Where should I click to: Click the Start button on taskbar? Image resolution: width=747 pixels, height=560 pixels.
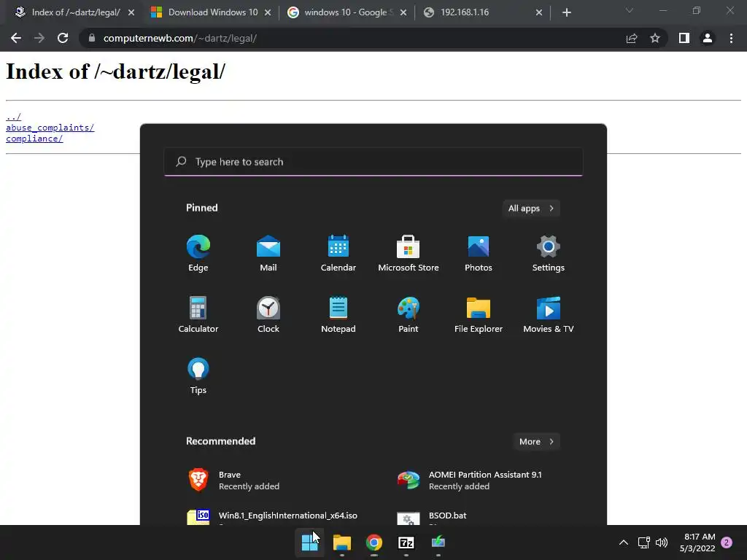(x=309, y=542)
